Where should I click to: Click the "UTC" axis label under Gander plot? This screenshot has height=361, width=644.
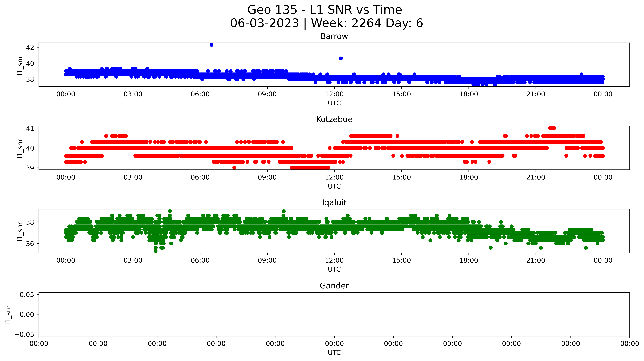click(x=334, y=353)
